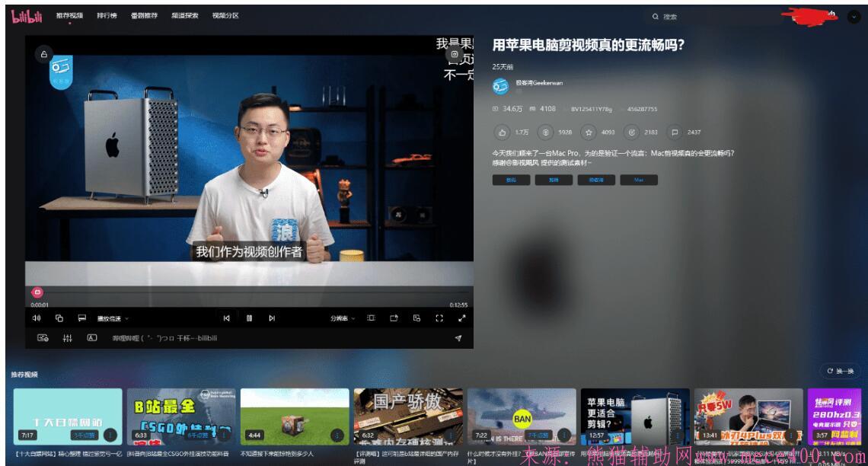Open the 播放倍速 playback speed dropdown
This screenshot has height=466, width=868.
tap(113, 318)
